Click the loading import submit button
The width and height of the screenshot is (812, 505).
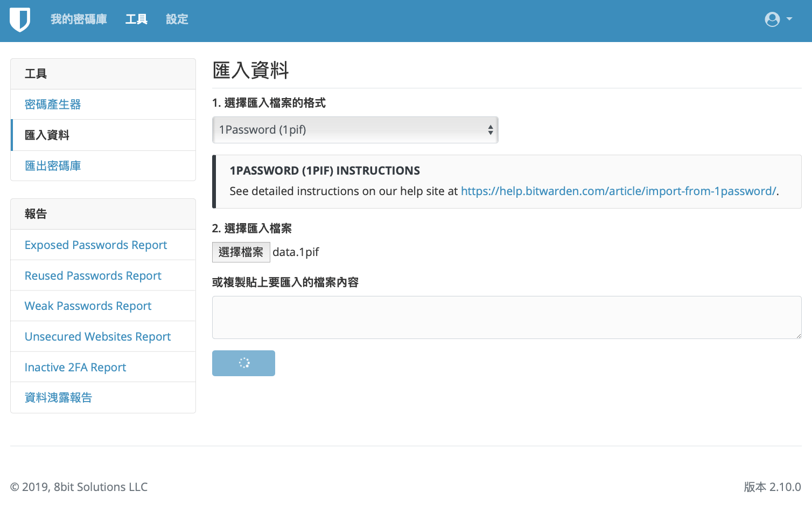(x=243, y=363)
